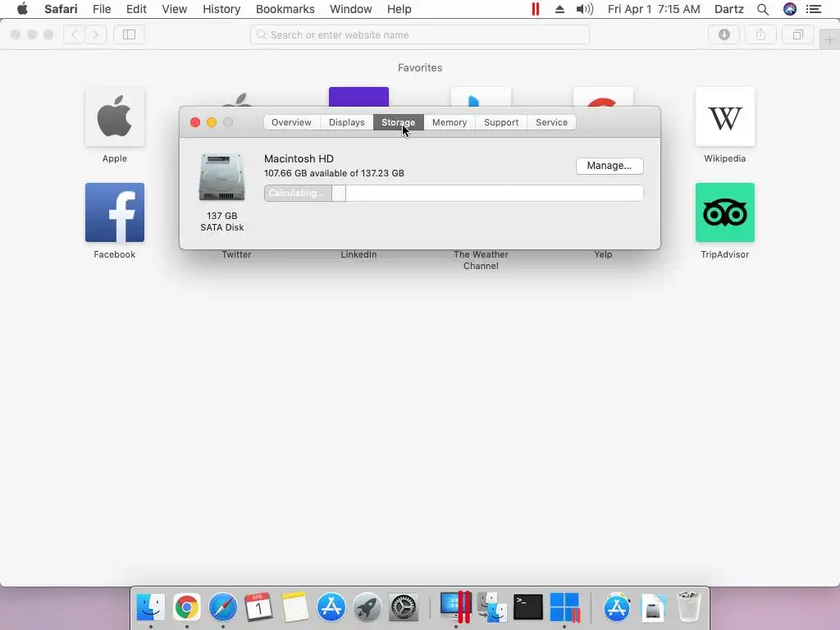Open the View menu
The height and width of the screenshot is (630, 840).
[174, 9]
